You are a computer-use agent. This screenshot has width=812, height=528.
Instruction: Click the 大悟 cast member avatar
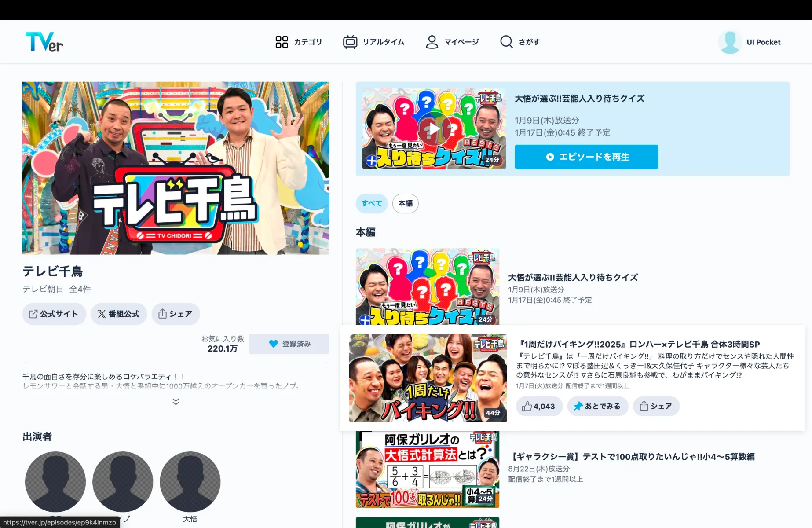coord(190,482)
